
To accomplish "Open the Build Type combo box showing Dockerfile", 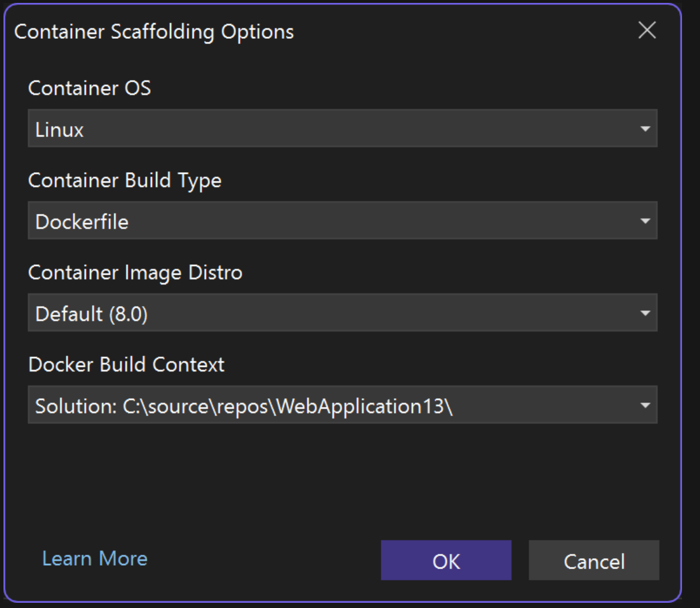I will 342,220.
